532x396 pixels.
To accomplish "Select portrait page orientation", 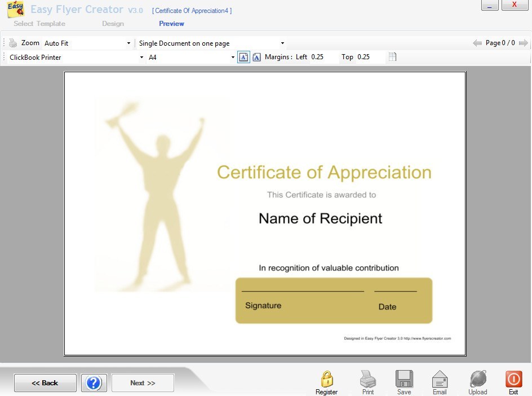I will 243,57.
